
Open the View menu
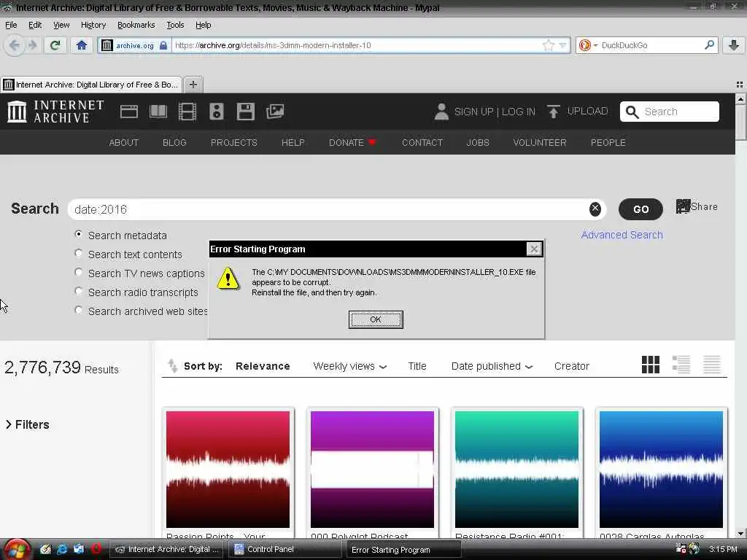61,25
